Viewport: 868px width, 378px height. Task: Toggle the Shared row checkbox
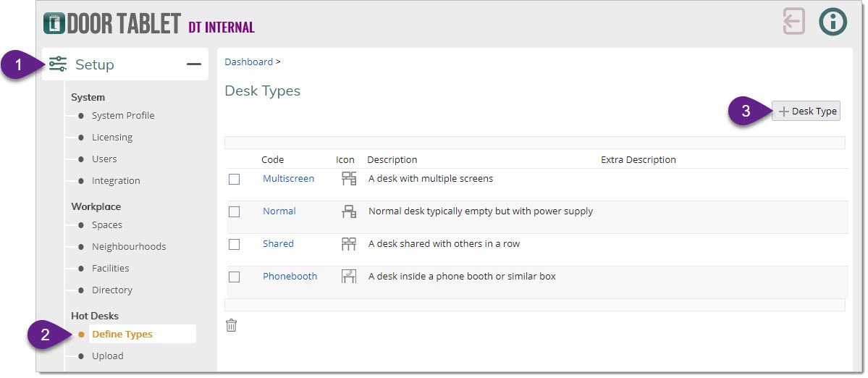pyautogui.click(x=234, y=244)
